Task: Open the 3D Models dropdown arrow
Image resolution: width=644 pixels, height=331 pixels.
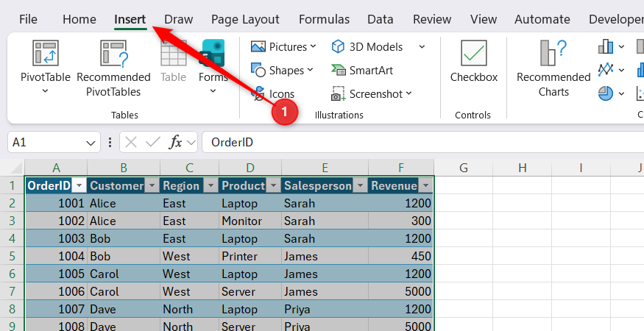Action: [x=422, y=47]
